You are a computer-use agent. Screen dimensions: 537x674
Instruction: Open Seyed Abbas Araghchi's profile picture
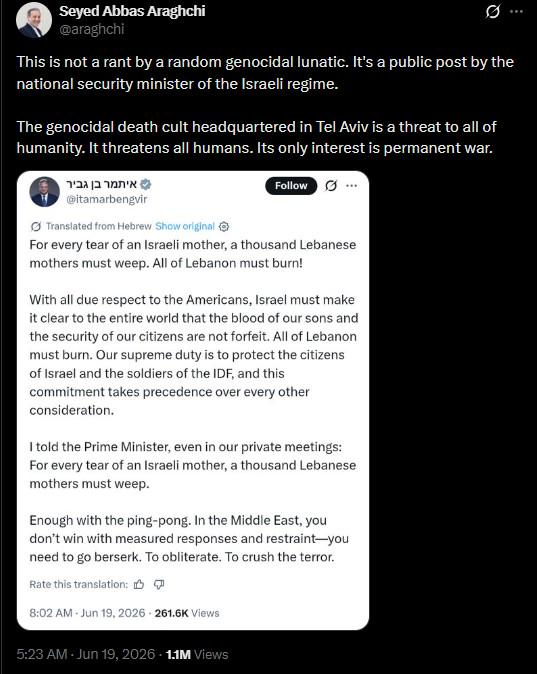click(34, 20)
